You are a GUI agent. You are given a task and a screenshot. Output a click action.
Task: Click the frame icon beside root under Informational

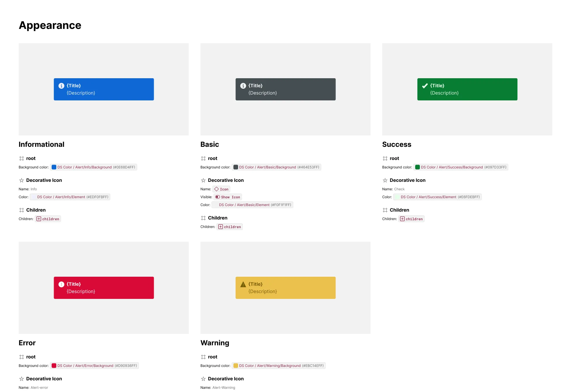tap(22, 158)
